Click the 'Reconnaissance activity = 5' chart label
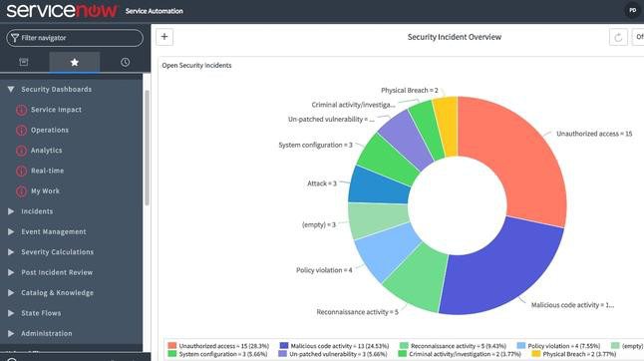This screenshot has width=644, height=361. coord(357,312)
